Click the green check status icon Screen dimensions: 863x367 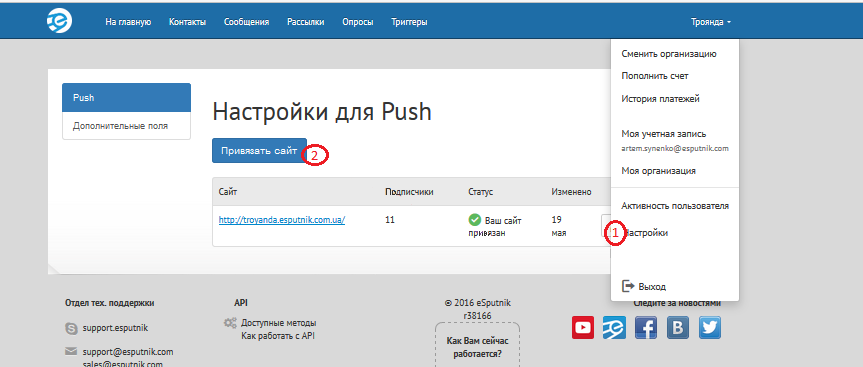click(x=474, y=220)
